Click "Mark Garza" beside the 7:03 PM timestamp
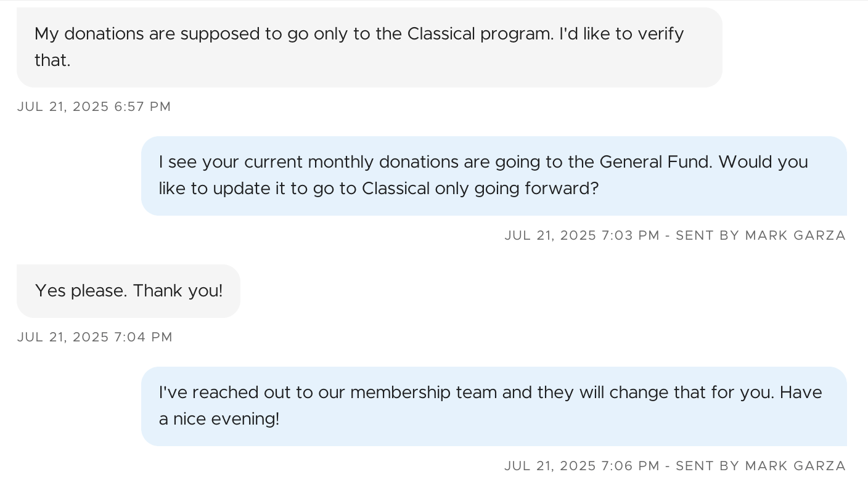 pyautogui.click(x=795, y=235)
